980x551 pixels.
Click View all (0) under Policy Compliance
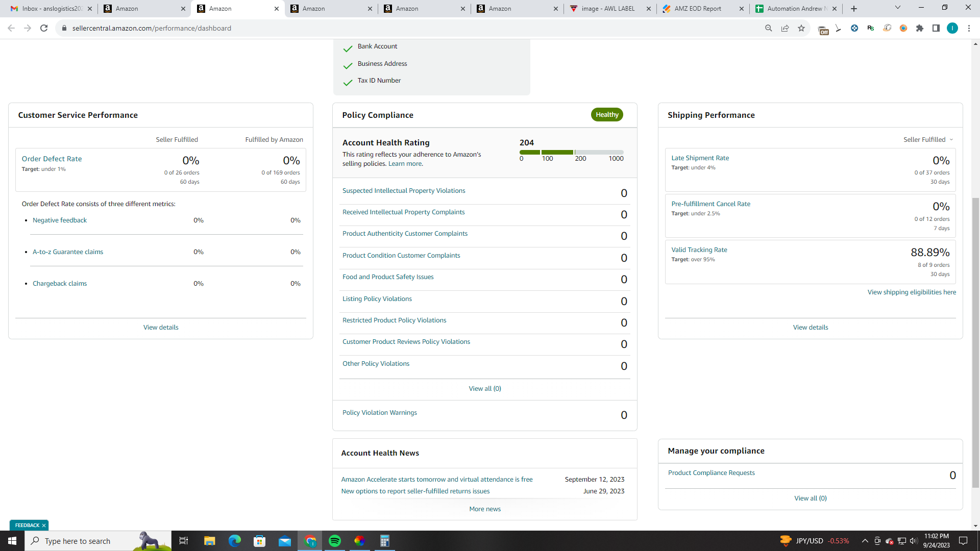[x=485, y=388]
